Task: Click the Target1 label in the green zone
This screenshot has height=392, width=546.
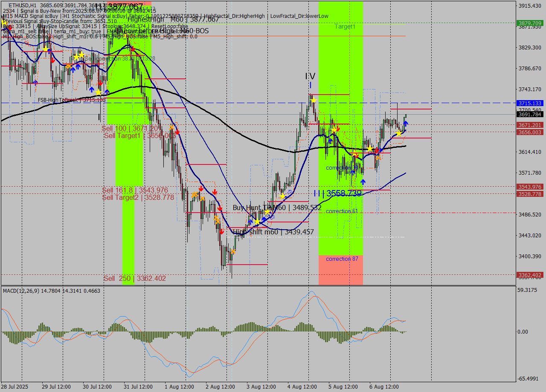Action: point(344,26)
